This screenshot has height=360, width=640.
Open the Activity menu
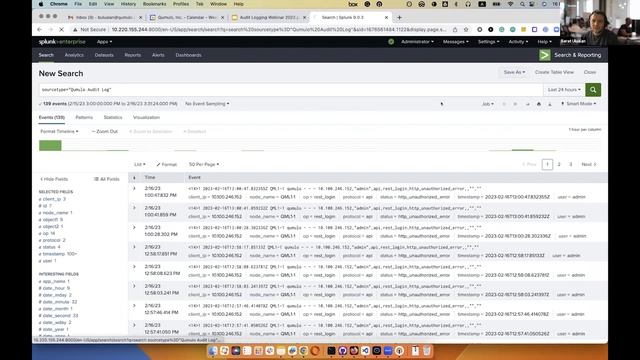pyautogui.click(x=518, y=42)
